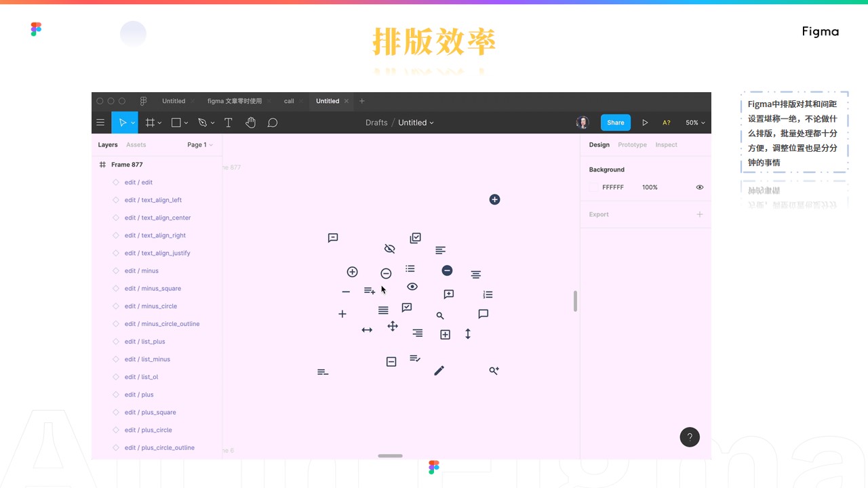Screen dimensions: 868x488
Task: Toggle background visibility eye icon
Action: tap(699, 187)
